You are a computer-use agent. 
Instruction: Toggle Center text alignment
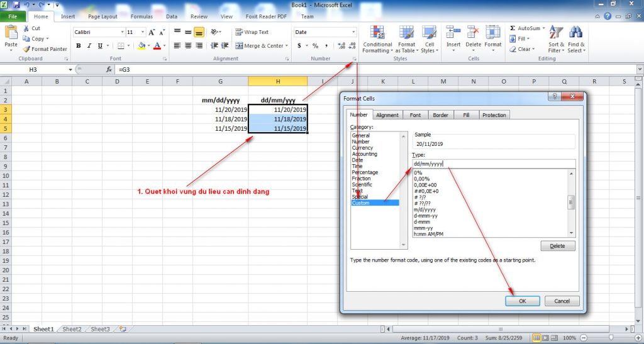tap(188, 45)
